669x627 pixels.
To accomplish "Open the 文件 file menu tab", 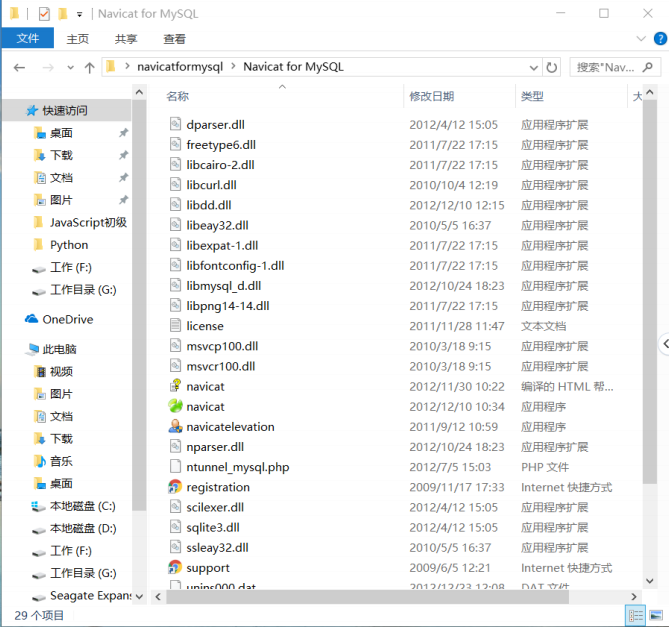I will point(28,38).
